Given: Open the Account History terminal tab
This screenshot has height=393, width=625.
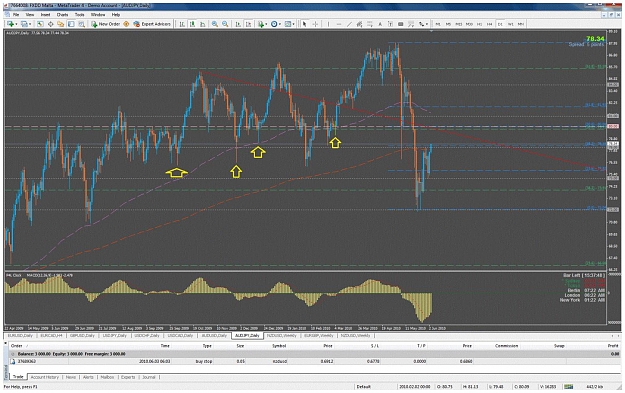Looking at the screenshot, I should point(45,377).
